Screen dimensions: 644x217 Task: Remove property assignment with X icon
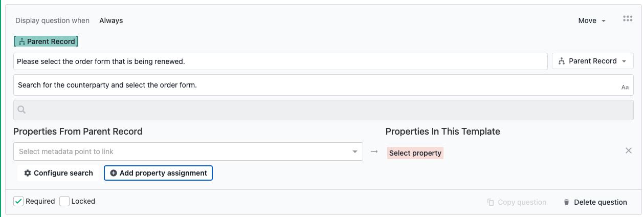pyautogui.click(x=629, y=151)
